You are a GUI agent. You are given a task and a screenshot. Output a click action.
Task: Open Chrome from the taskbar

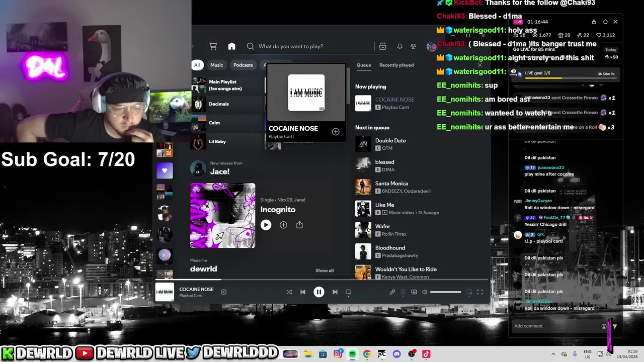367,354
